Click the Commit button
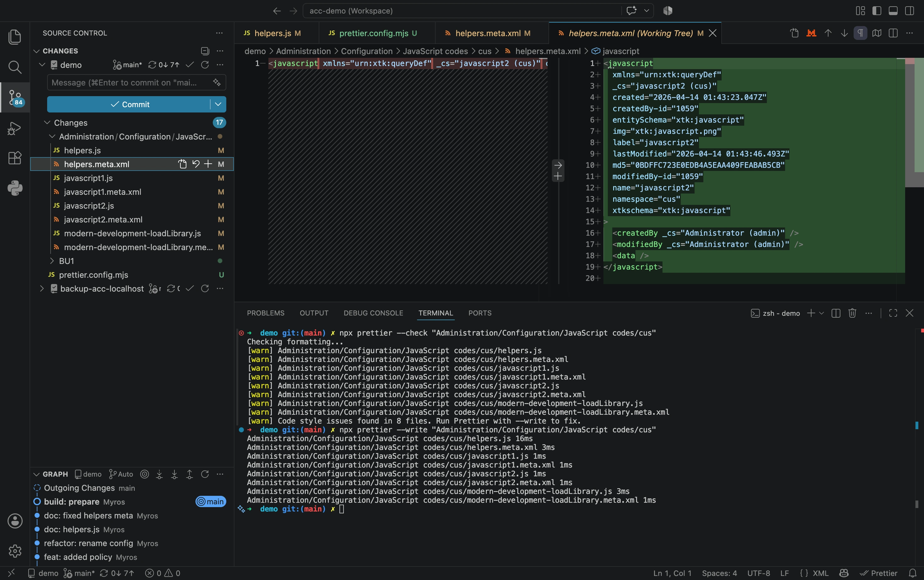 [129, 104]
